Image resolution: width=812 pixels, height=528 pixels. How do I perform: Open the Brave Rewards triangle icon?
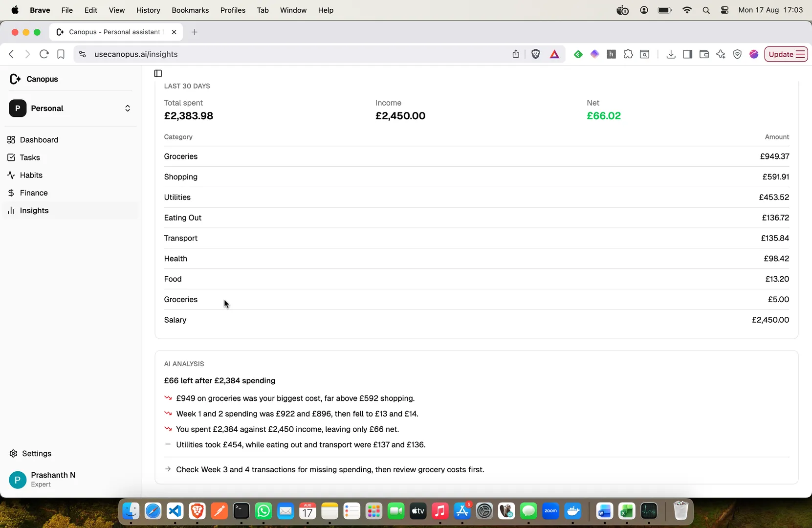554,54
